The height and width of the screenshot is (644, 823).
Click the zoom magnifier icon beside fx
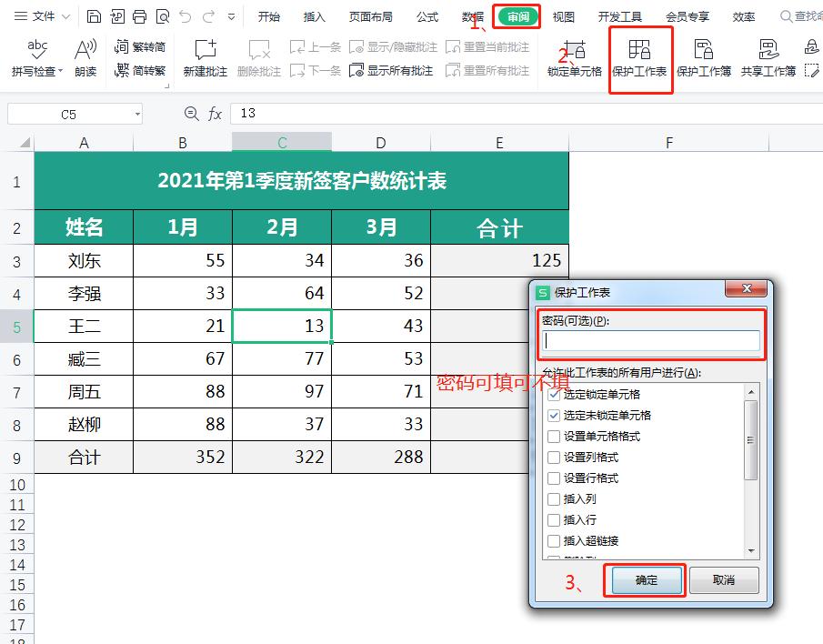[191, 114]
